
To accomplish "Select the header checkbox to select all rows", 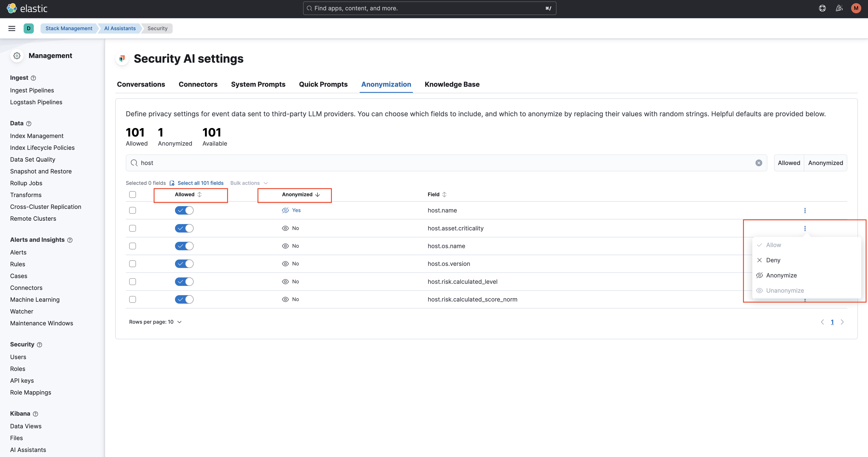I will 132,194.
